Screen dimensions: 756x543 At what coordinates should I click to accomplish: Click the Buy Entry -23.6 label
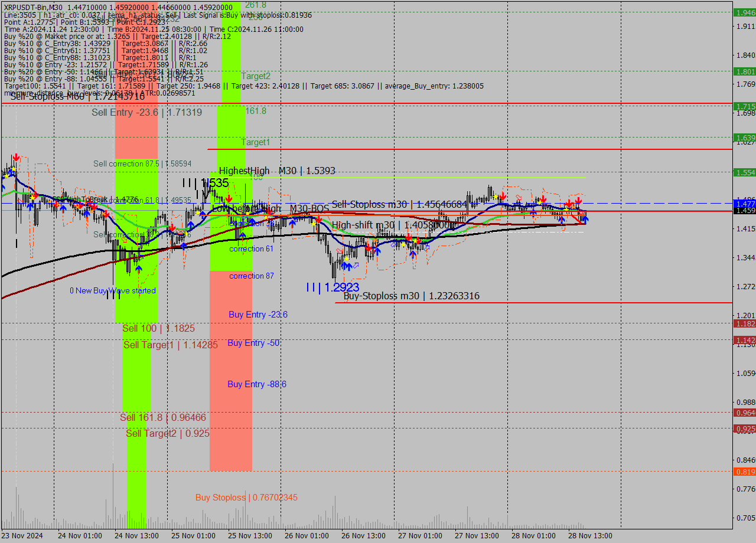pyautogui.click(x=258, y=315)
